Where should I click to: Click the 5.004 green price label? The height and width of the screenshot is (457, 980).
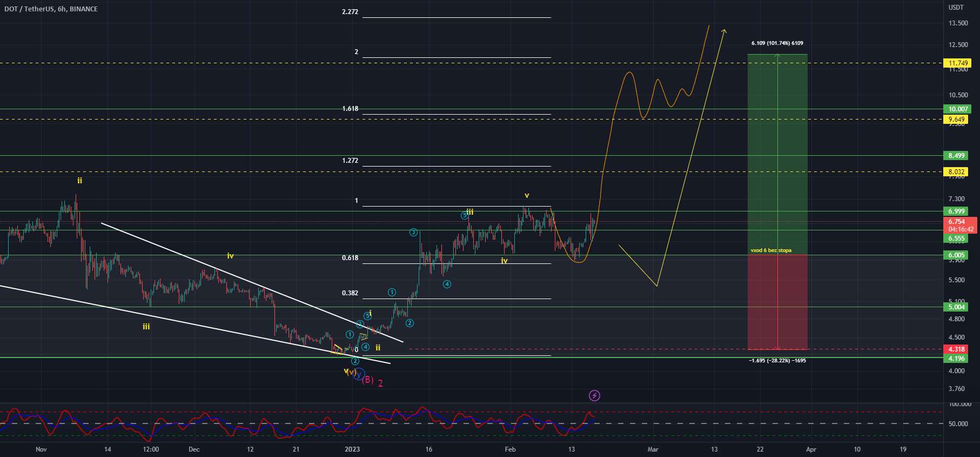click(x=956, y=307)
